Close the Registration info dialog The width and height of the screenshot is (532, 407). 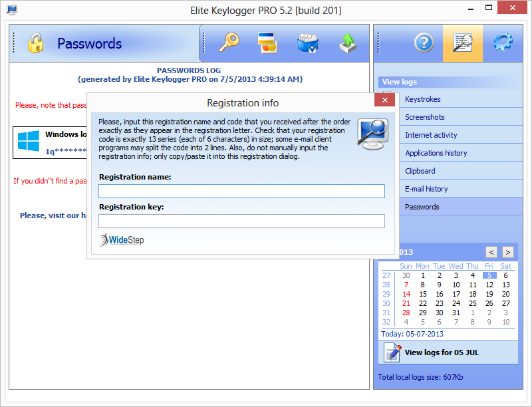point(384,100)
